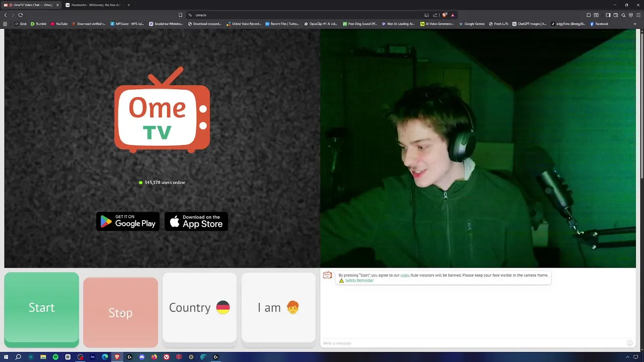This screenshot has height=362, width=644.
Task: Click the OmeTV logo in the left panel
Action: (162, 110)
